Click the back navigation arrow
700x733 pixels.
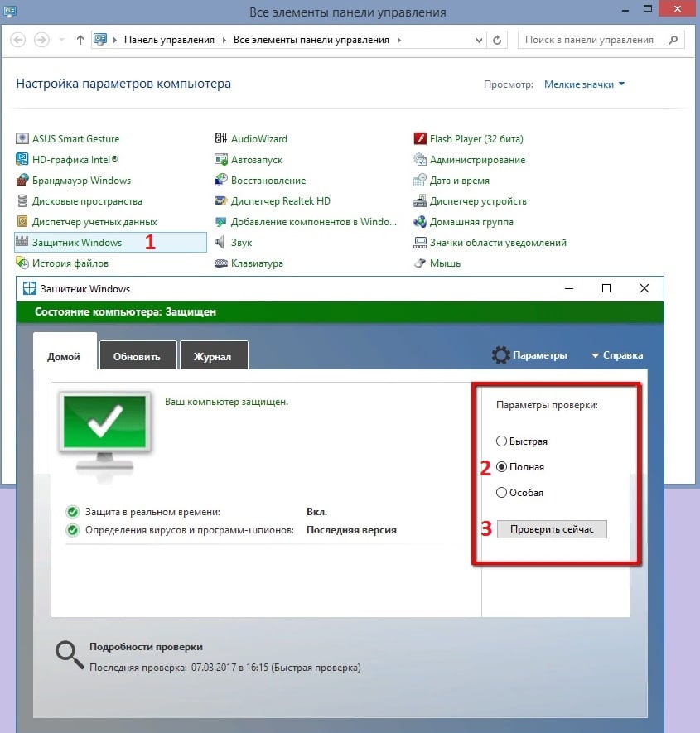pos(17,40)
